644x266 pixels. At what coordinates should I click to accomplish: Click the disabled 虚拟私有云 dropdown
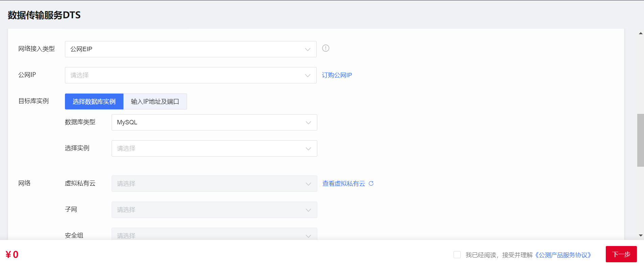tap(214, 184)
